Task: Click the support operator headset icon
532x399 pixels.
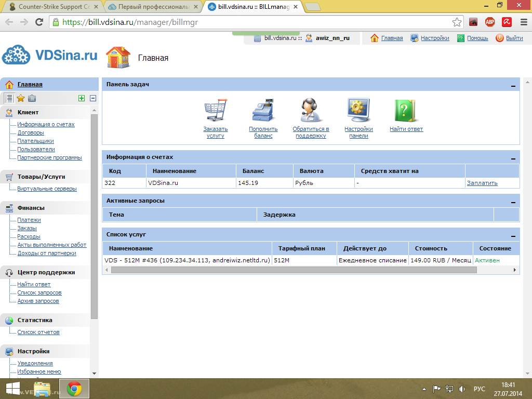Action: [311, 110]
